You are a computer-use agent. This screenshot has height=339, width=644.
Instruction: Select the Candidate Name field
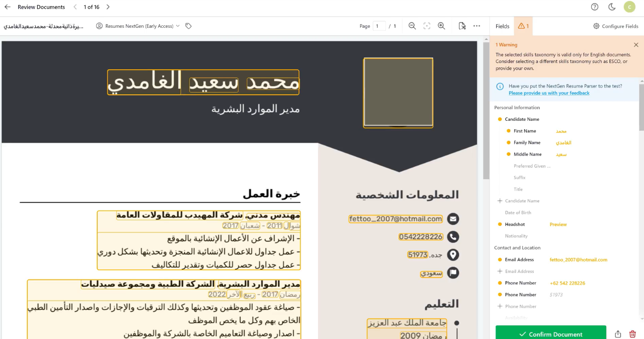coord(522,119)
